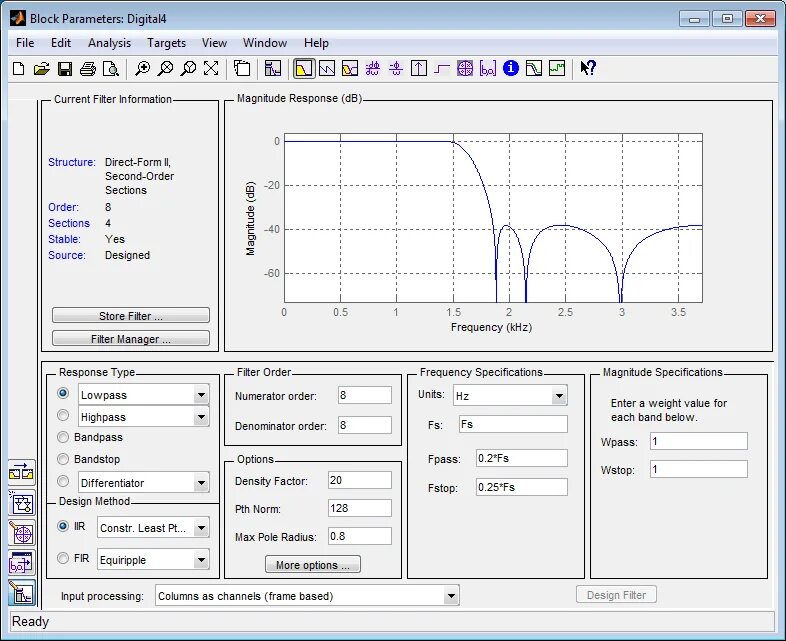Select the Lowpass response type radio button
The height and width of the screenshot is (641, 786).
pos(63,393)
